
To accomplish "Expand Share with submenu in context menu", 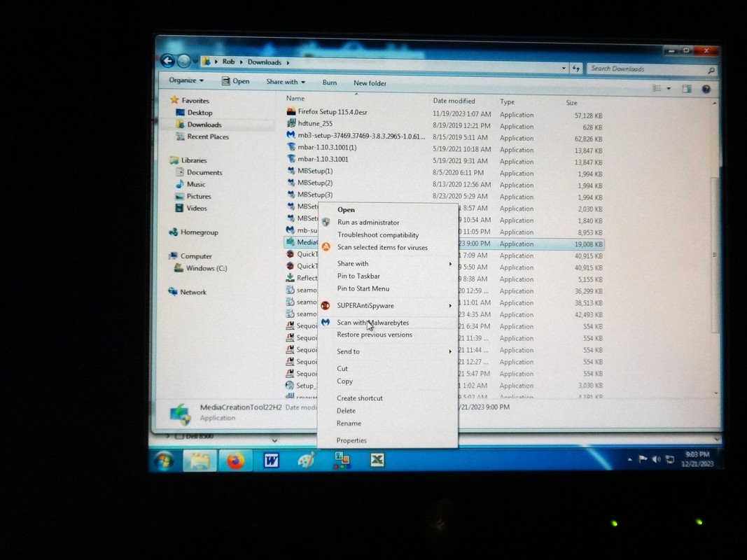I will coord(449,264).
